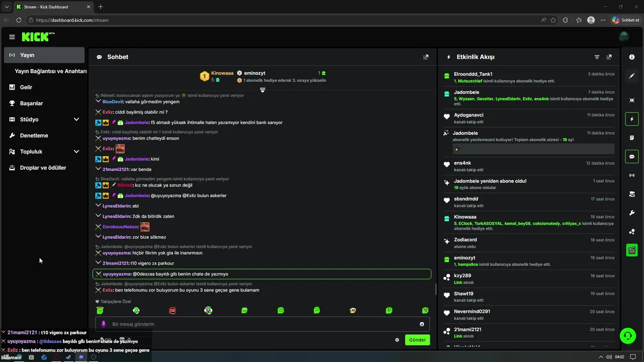Click the broadcast signal icon in right sidebar
This screenshot has height=362, width=644.
click(632, 175)
